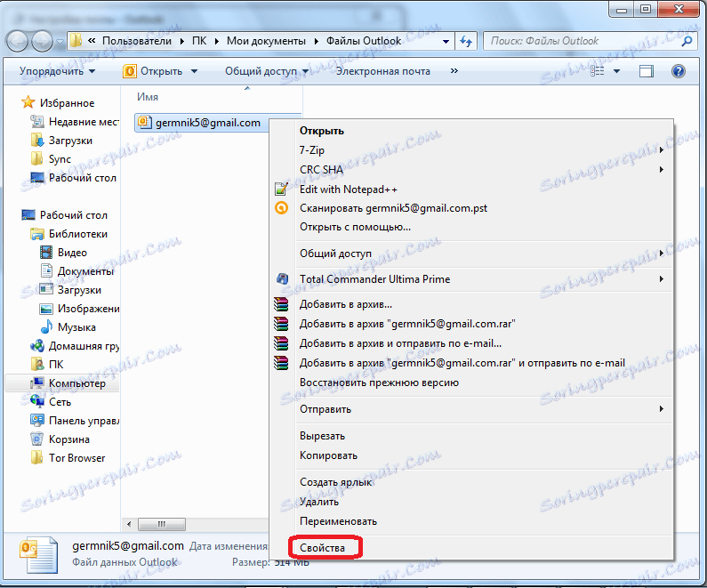707x588 pixels.
Task: Select Sync folder in favorites
Action: coord(60,159)
